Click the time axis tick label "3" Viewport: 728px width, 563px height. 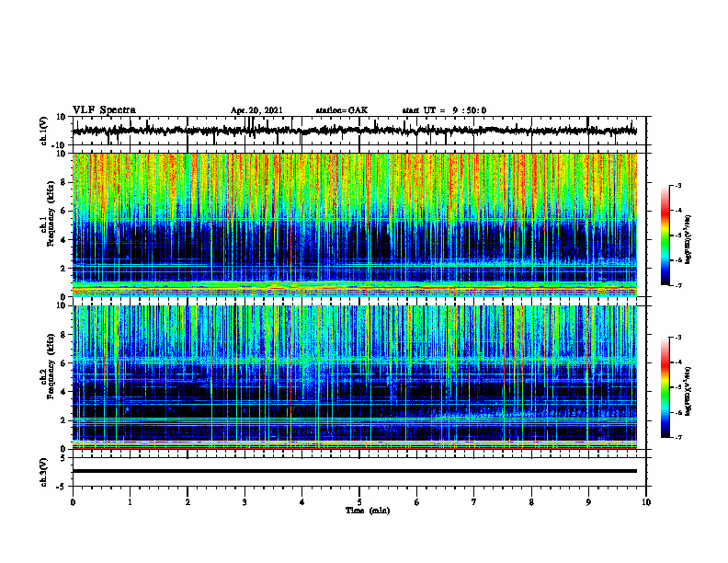(x=245, y=502)
